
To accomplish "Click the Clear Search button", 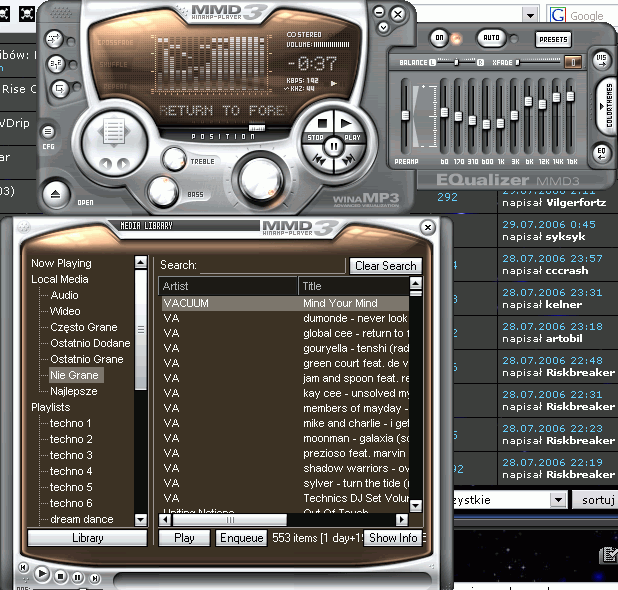I will click(385, 266).
